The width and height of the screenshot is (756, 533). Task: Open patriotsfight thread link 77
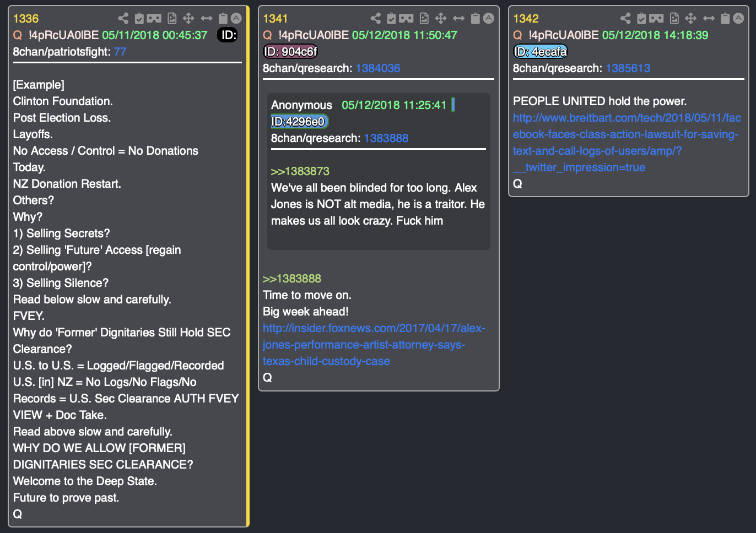tap(120, 52)
